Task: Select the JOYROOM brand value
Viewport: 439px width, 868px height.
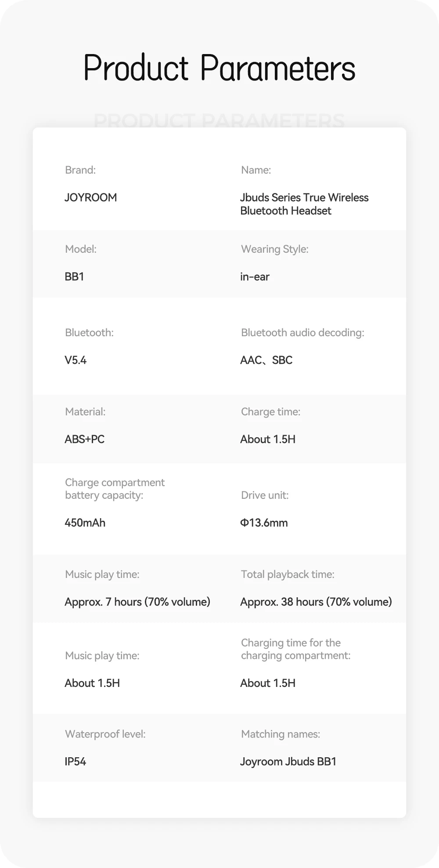Action: pyautogui.click(x=91, y=197)
